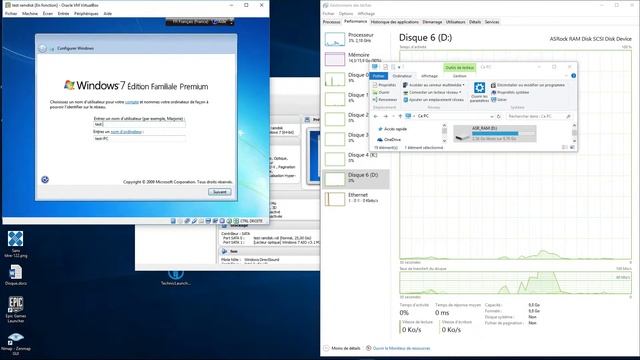Open the Périphériques menu in VirtualBox

tap(86, 13)
